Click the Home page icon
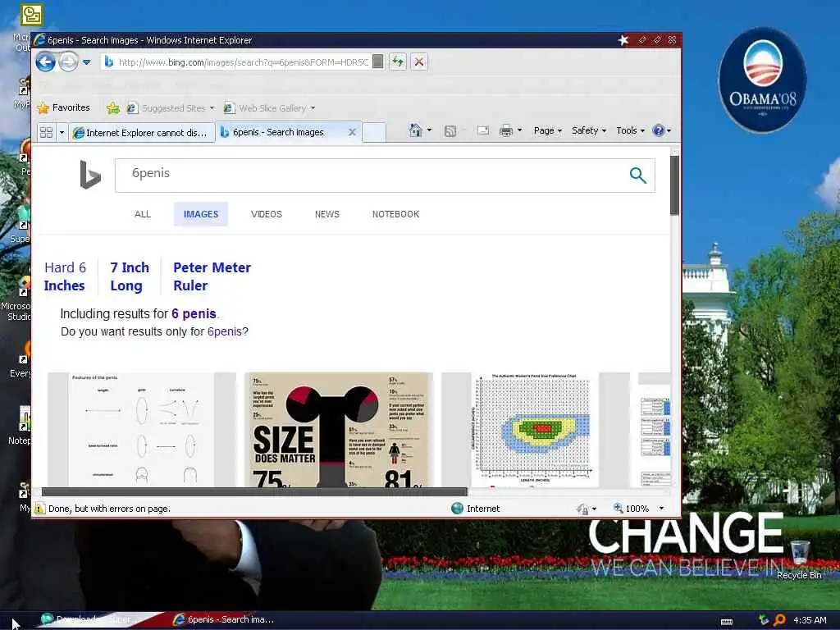Screen dimensions: 840x630 click(x=415, y=130)
